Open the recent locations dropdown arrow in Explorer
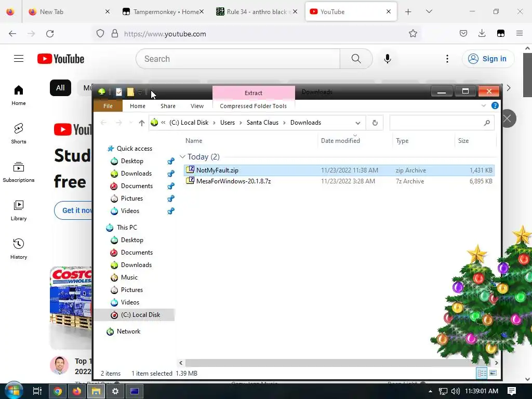The image size is (532, 399). (131, 123)
